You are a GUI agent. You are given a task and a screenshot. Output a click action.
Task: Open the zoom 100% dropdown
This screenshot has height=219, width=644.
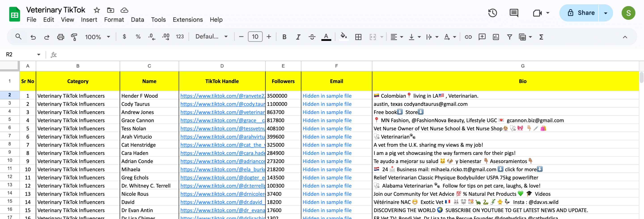pyautogui.click(x=97, y=37)
